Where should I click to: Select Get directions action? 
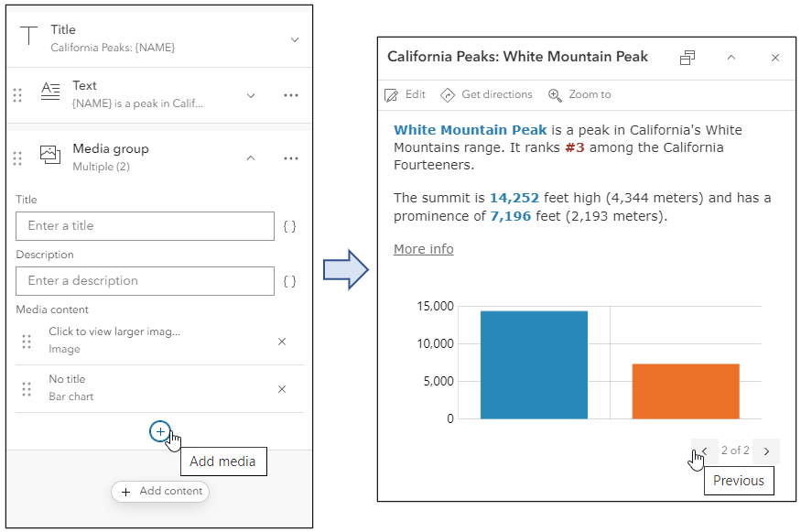486,94
